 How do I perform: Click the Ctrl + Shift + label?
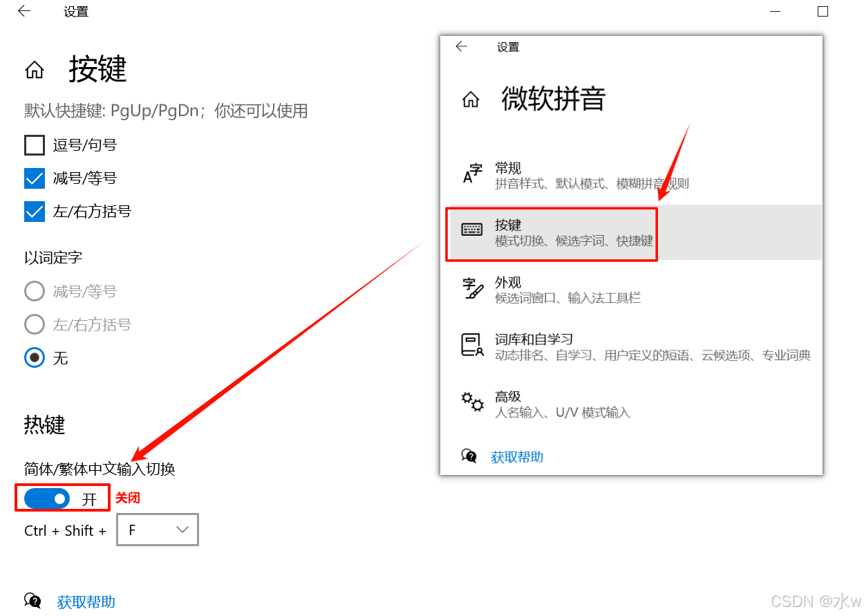[x=66, y=530]
